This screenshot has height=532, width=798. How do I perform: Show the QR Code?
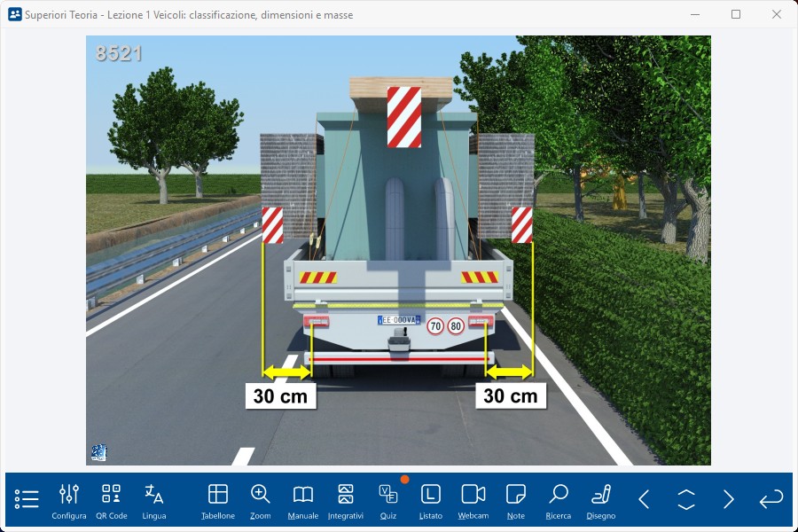[112, 501]
